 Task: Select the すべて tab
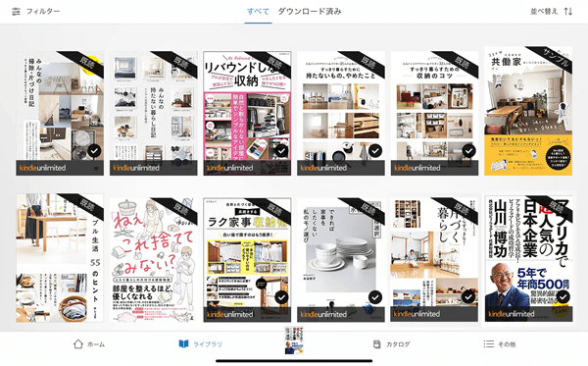(x=258, y=12)
